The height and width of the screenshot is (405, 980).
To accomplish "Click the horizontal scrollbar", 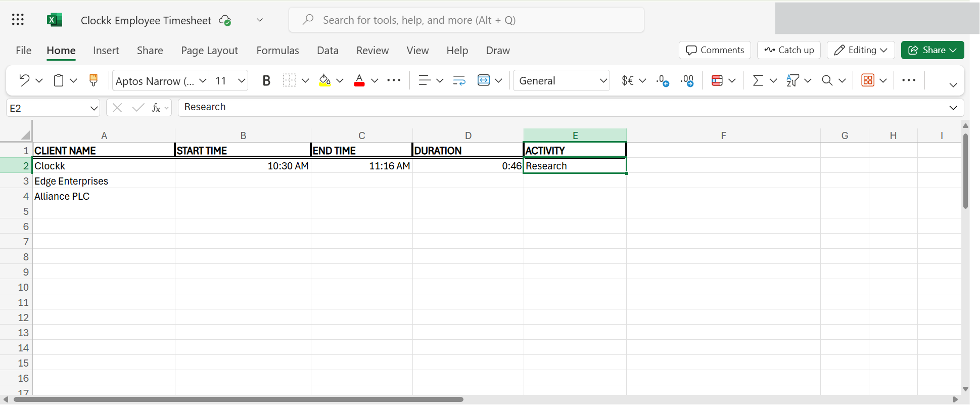I will [x=239, y=399].
